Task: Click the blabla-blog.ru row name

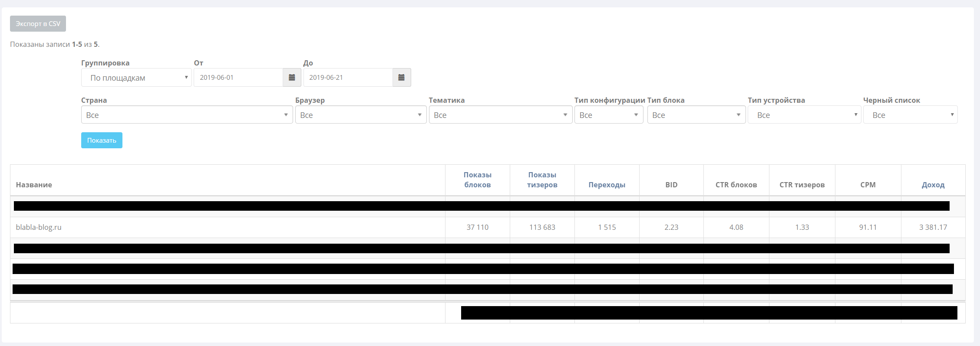Action: point(39,227)
